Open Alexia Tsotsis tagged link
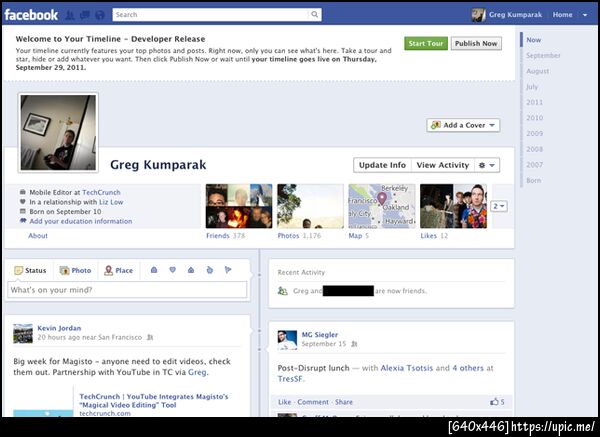The image size is (600, 437). tap(407, 368)
